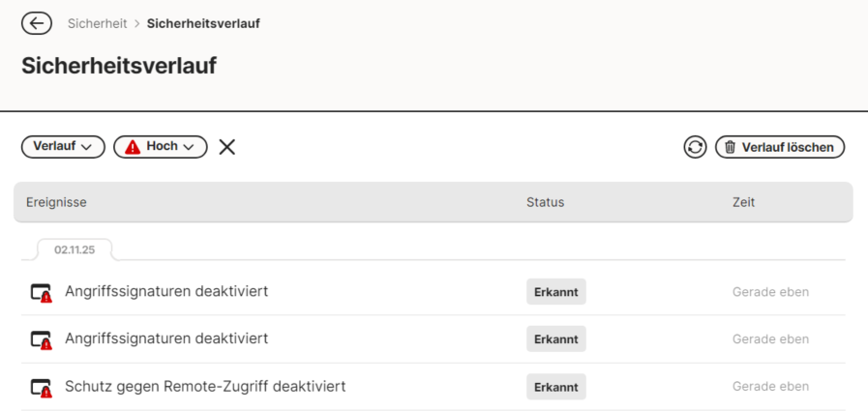This screenshot has height=411, width=868.
Task: Clear filters with the X icon
Action: [226, 147]
